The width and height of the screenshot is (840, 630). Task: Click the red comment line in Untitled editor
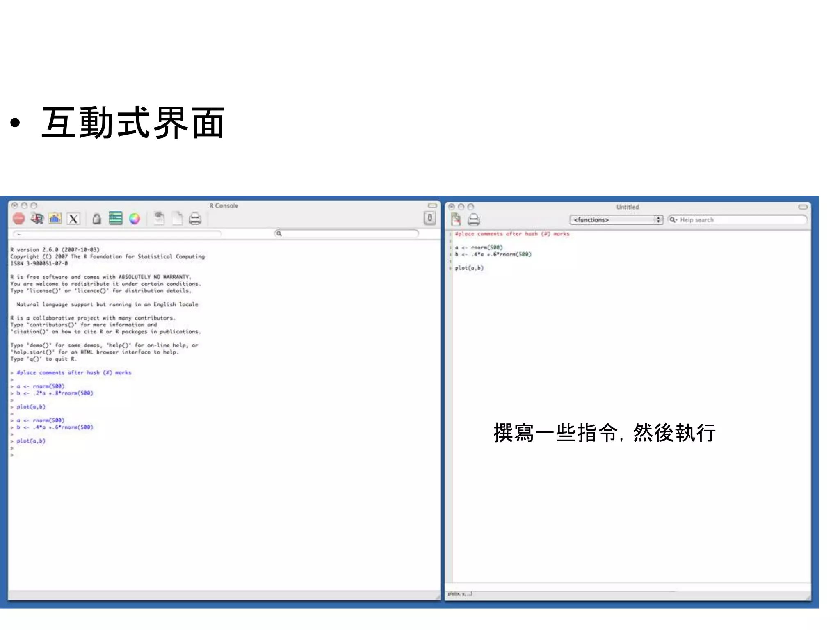(x=512, y=234)
